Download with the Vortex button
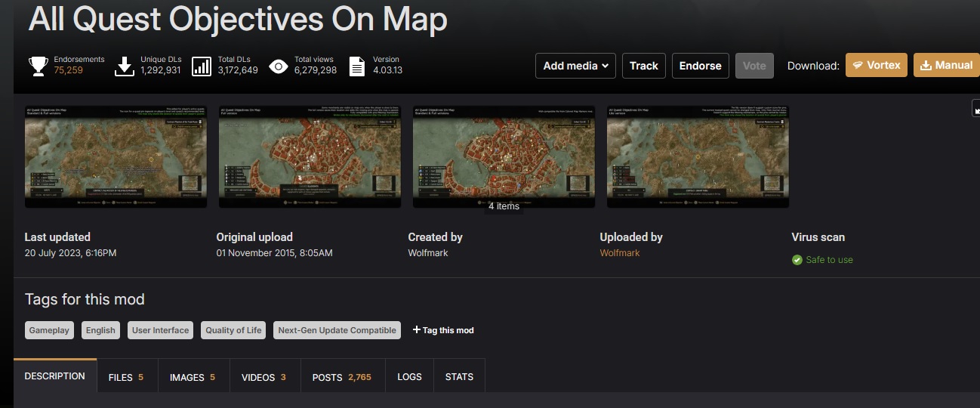Image resolution: width=980 pixels, height=408 pixels. coord(877,65)
